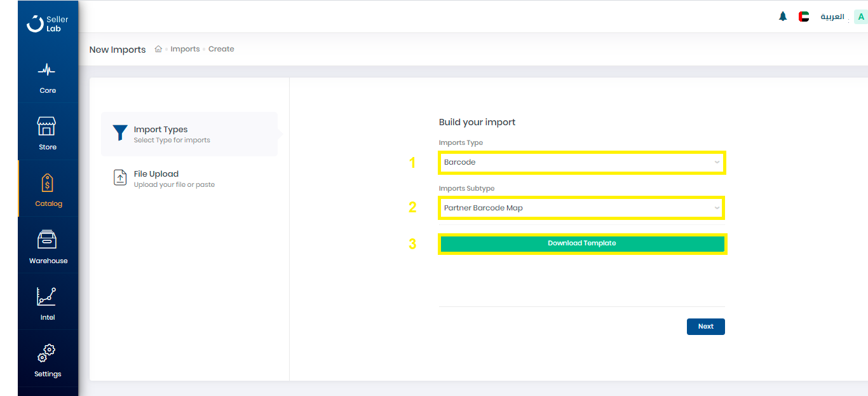Switch language to Arabic

click(832, 17)
